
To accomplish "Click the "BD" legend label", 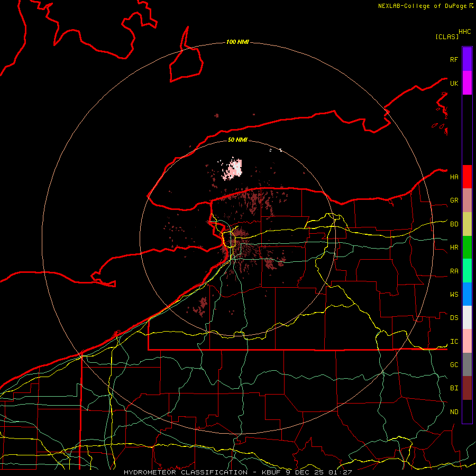I will pyautogui.click(x=454, y=224).
